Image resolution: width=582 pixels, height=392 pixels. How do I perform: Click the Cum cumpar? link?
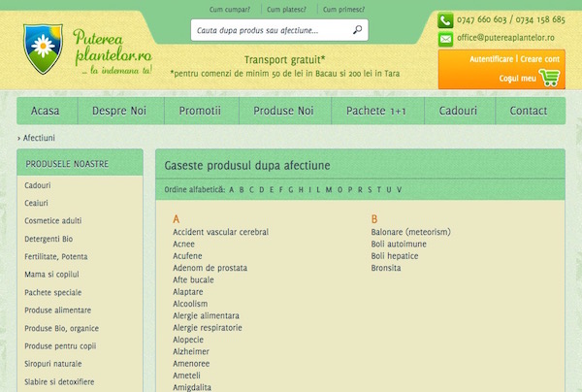[229, 10]
